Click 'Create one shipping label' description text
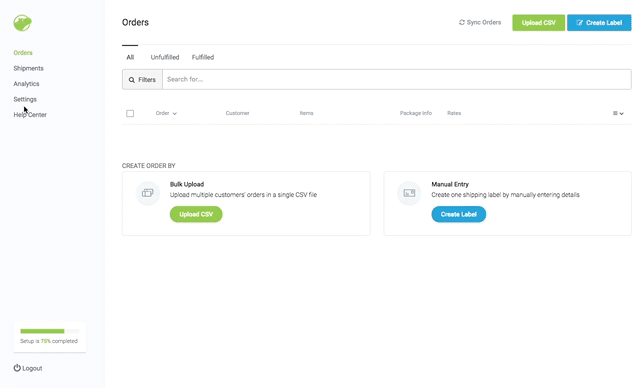Image resolution: width=640 pixels, height=388 pixels. coord(505,195)
